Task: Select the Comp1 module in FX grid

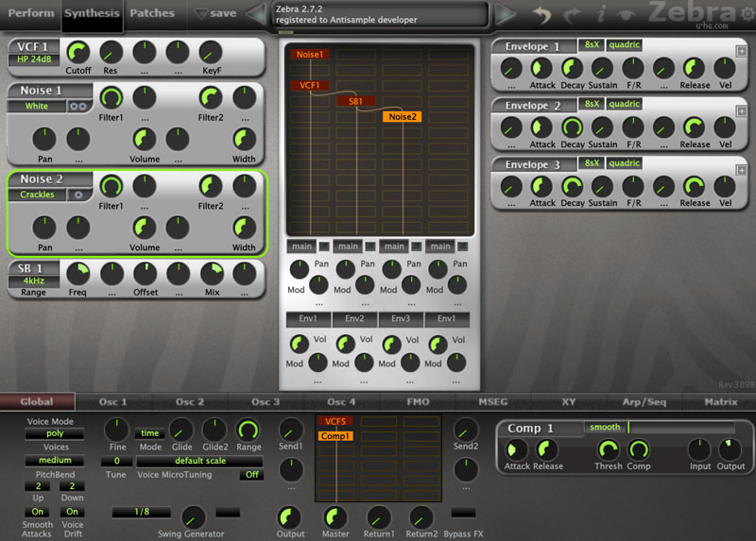Action: click(x=335, y=436)
